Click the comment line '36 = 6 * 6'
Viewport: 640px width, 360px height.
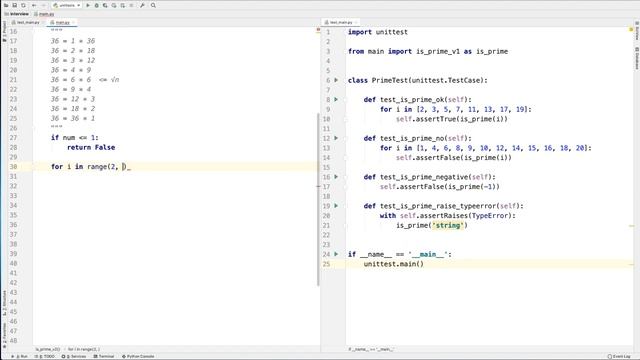(x=71, y=80)
